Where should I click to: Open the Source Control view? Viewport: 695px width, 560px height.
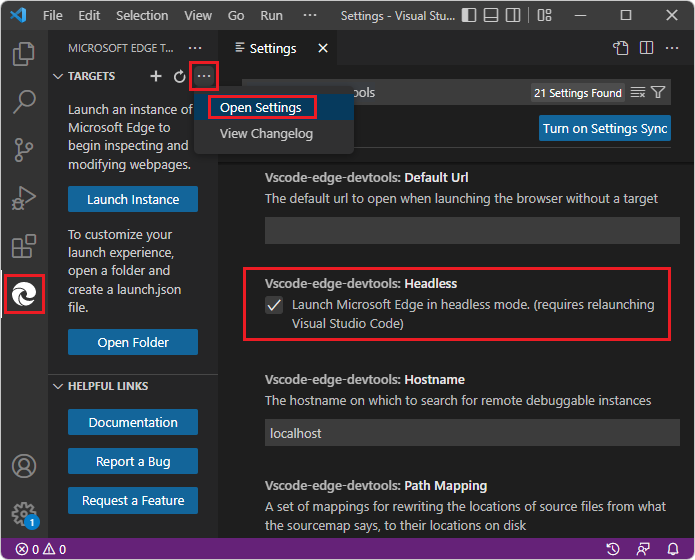click(23, 150)
